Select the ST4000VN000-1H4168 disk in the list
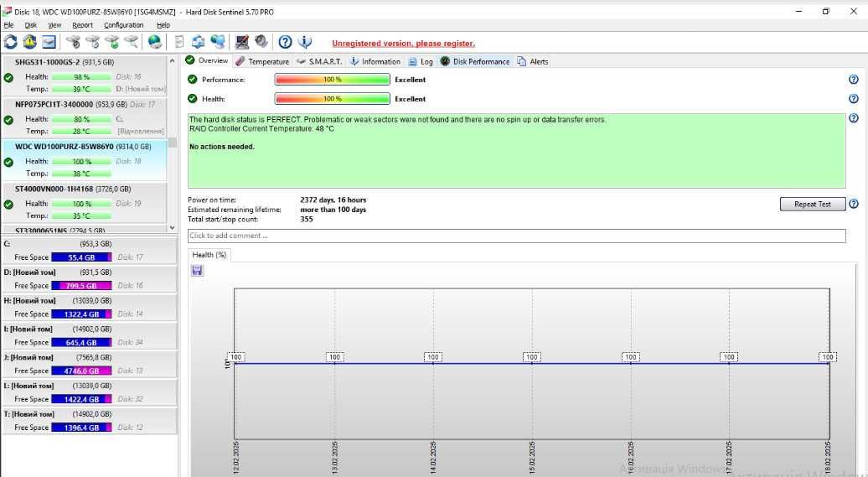 [84, 203]
